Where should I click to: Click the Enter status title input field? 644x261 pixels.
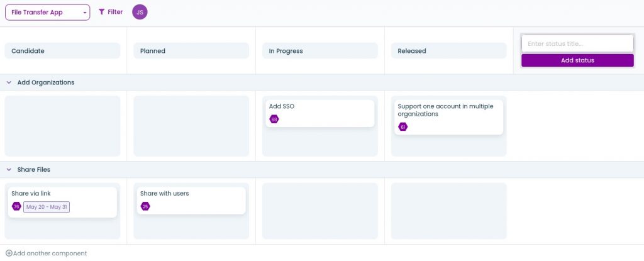pyautogui.click(x=577, y=44)
